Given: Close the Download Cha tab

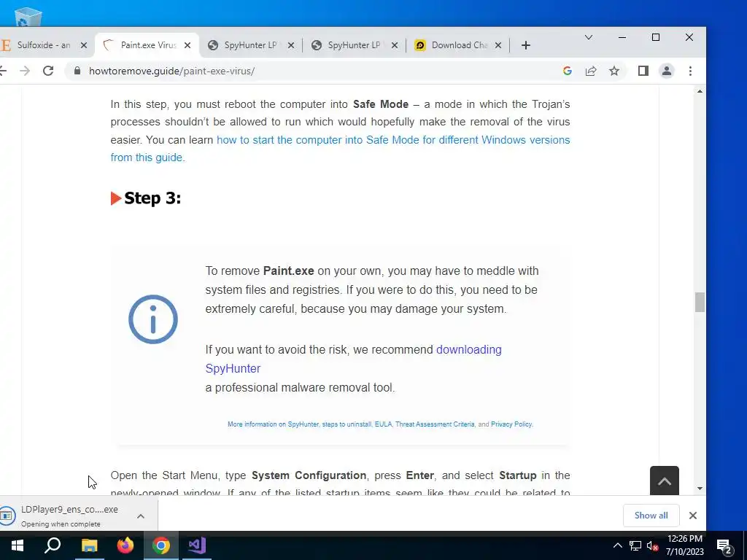Looking at the screenshot, I should click(498, 45).
